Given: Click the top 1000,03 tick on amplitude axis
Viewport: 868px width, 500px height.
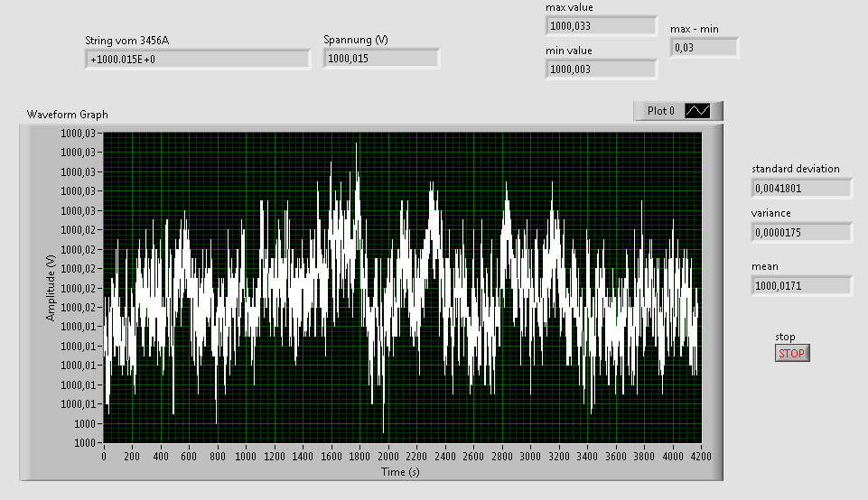Looking at the screenshot, I should pyautogui.click(x=78, y=133).
